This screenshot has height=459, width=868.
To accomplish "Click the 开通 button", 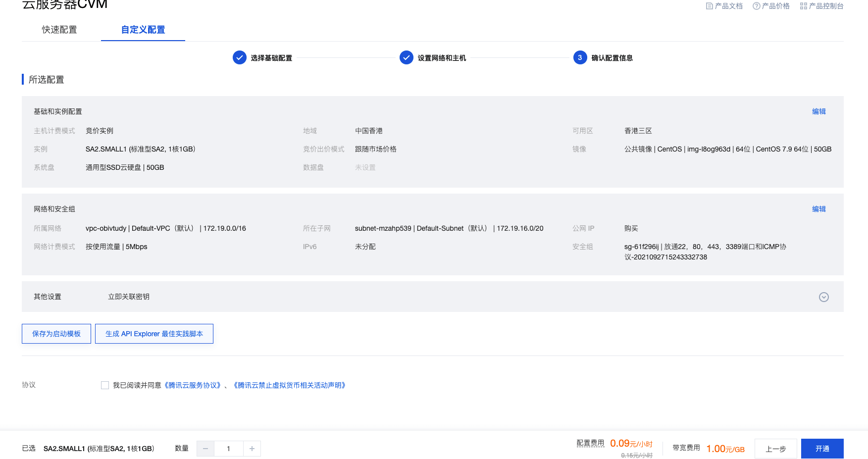I will [822, 449].
